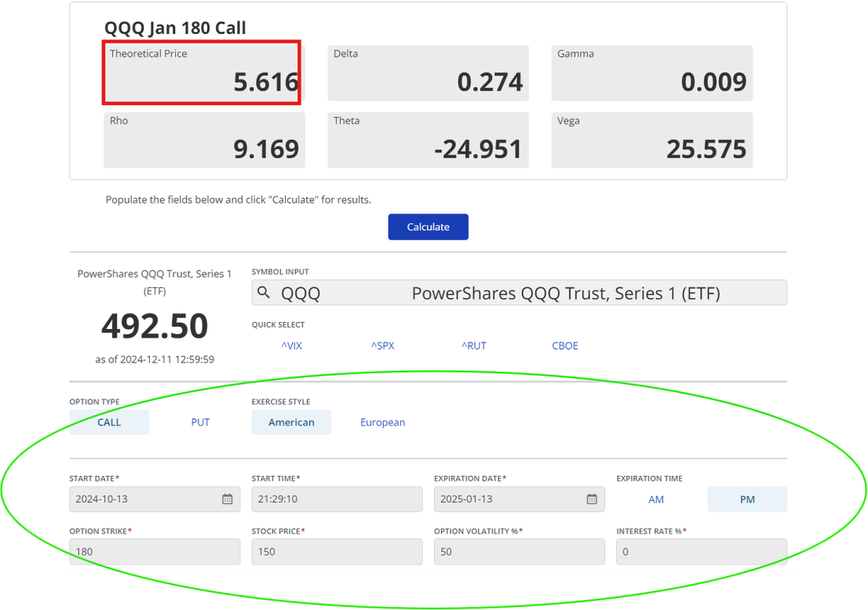Viewport: 868px width, 610px height.
Task: Switch option type to PUT
Action: (x=200, y=421)
